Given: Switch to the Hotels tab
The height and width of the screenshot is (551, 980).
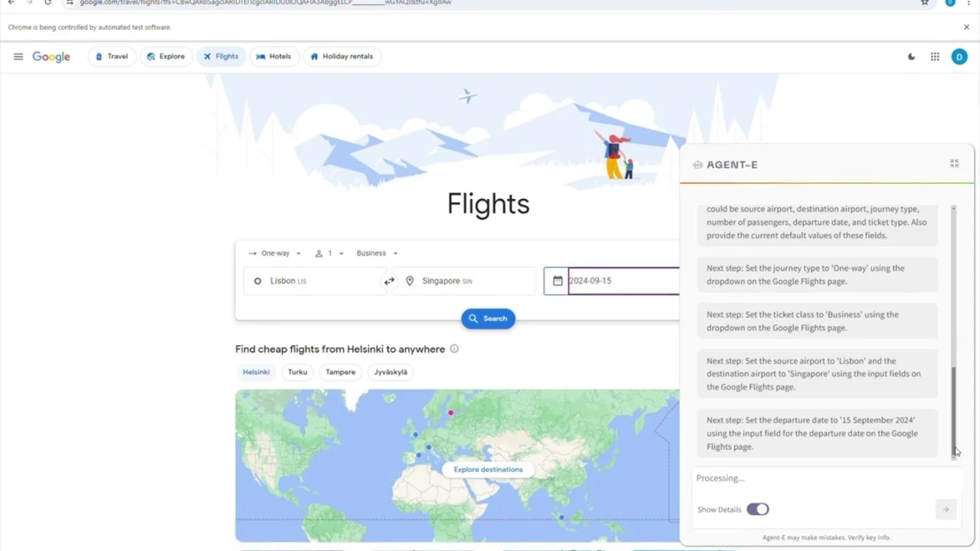Looking at the screenshot, I should click(x=273, y=57).
